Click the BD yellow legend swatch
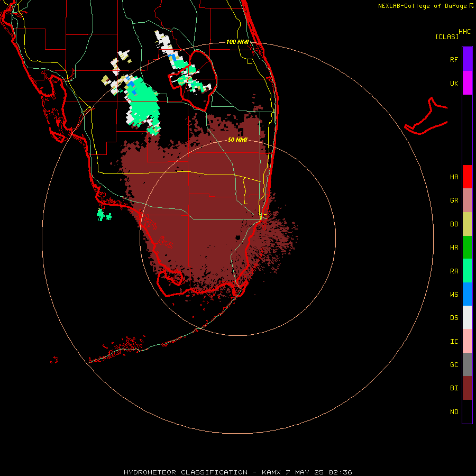Image resolution: width=476 pixels, height=476 pixels. (467, 224)
